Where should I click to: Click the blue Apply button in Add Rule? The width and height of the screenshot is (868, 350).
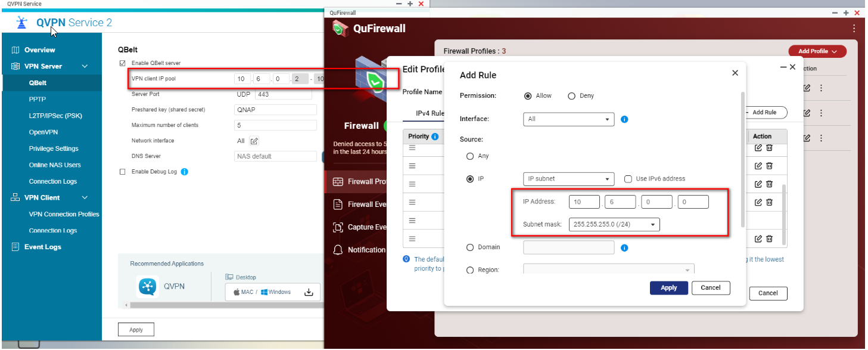[x=668, y=287]
